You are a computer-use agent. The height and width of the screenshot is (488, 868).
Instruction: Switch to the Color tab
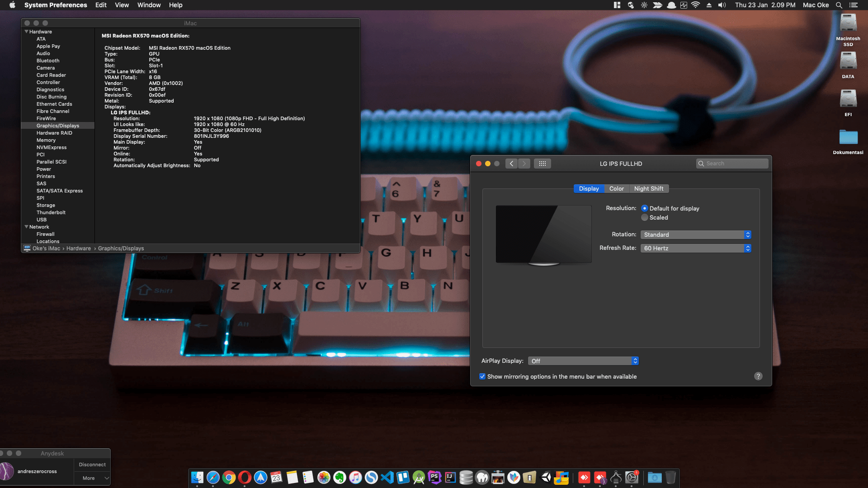(x=616, y=188)
